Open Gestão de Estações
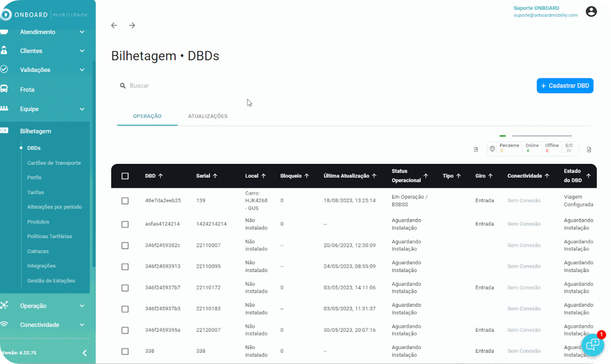The height and width of the screenshot is (364, 611). point(51,281)
